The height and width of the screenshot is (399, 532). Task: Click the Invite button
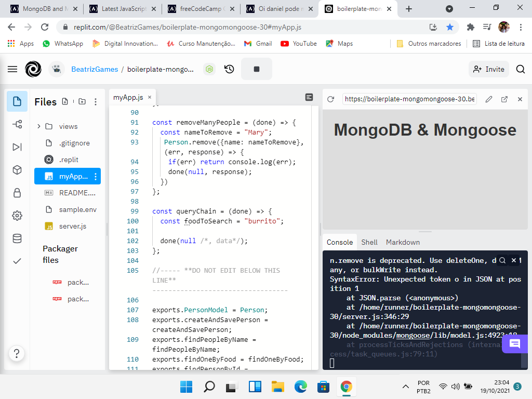coord(488,69)
